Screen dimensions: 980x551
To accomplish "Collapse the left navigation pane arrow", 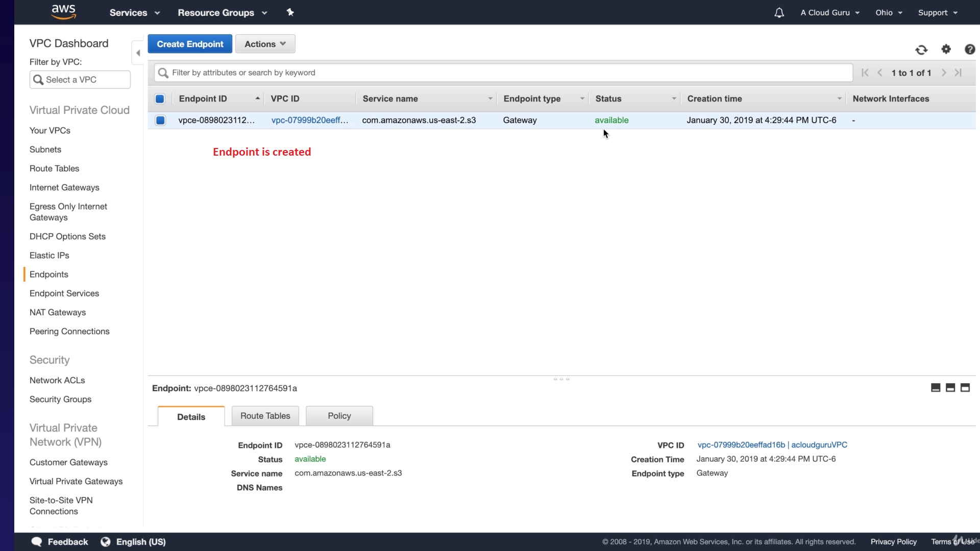I will click(138, 53).
